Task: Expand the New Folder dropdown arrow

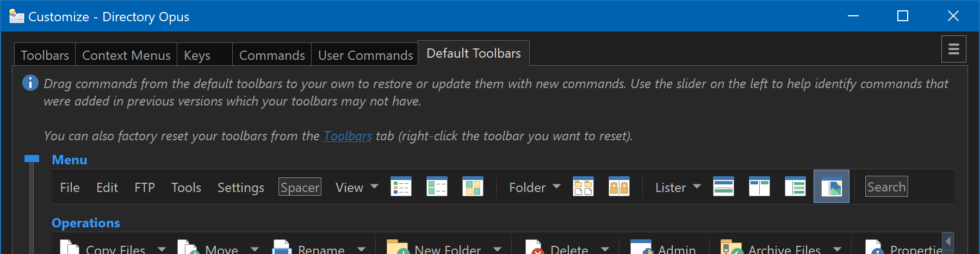Action: coord(497,249)
